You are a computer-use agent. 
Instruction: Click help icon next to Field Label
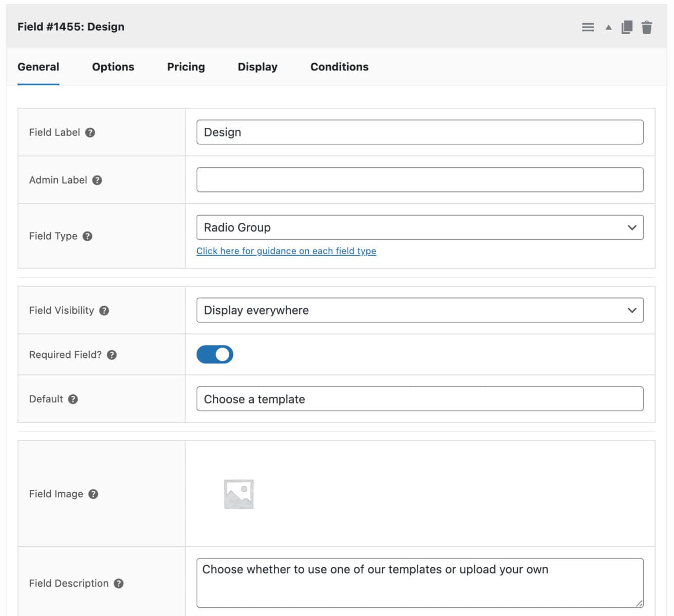tap(90, 132)
